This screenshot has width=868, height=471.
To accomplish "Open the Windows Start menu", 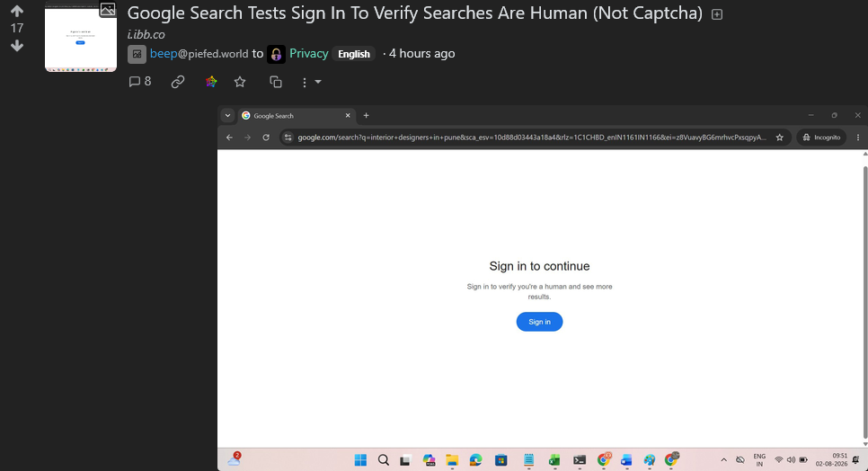I will pyautogui.click(x=360, y=460).
